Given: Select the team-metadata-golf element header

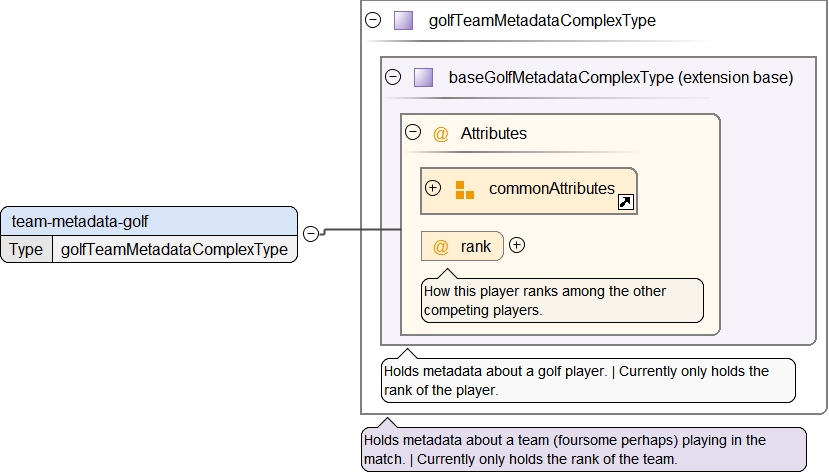Looking at the screenshot, I should point(149,221).
